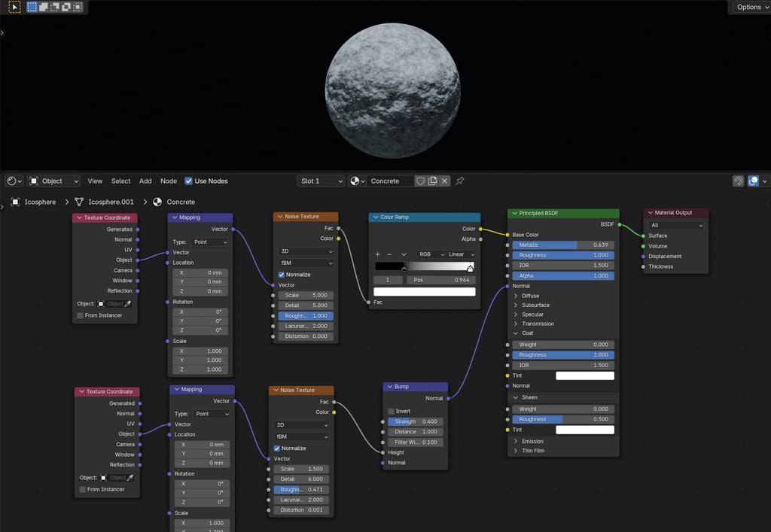Pin the node tree with pin icon
The image size is (771, 532).
pyautogui.click(x=460, y=181)
